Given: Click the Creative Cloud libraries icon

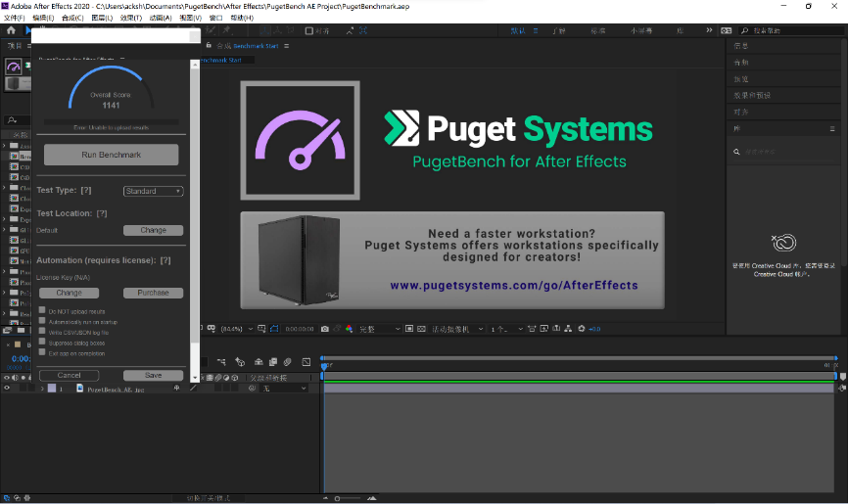Looking at the screenshot, I should coord(783,243).
